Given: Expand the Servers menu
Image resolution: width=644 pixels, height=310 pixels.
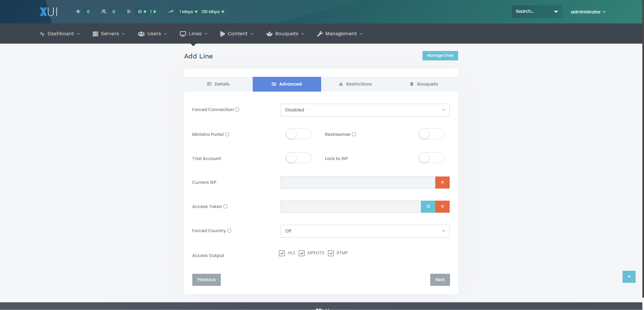Looking at the screenshot, I should 109,34.
